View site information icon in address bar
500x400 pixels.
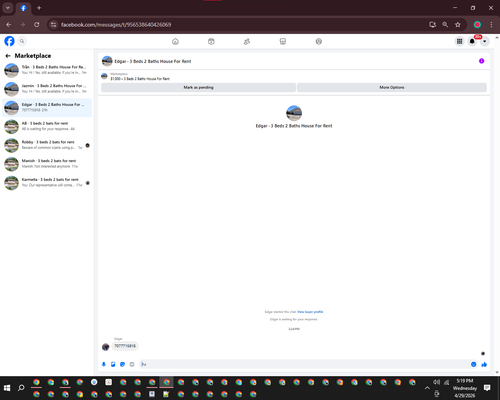point(53,25)
